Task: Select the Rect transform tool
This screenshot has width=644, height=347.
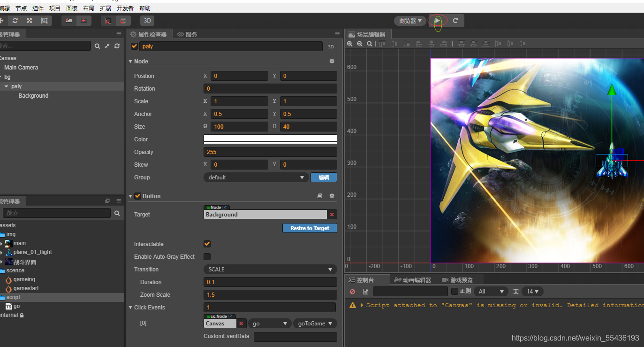Action: point(44,21)
